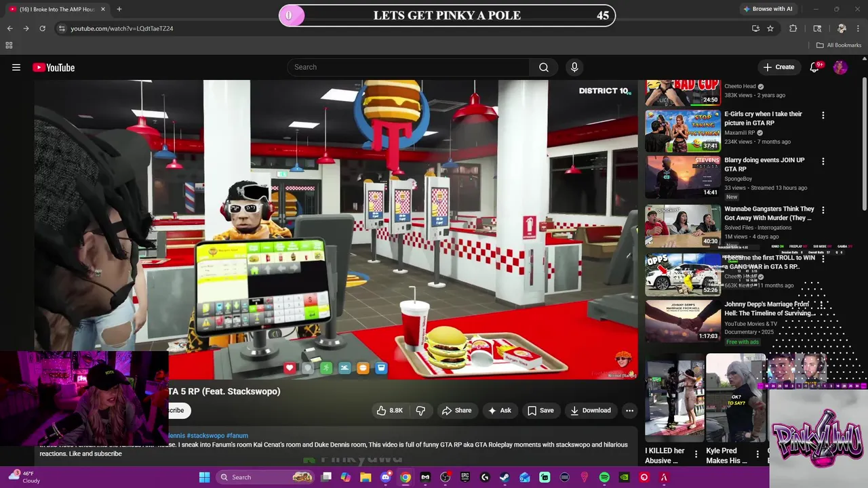Screen dimensions: 868x488
Task: Open 'I KILLED her Abusive' short thumbnail
Action: click(675, 399)
